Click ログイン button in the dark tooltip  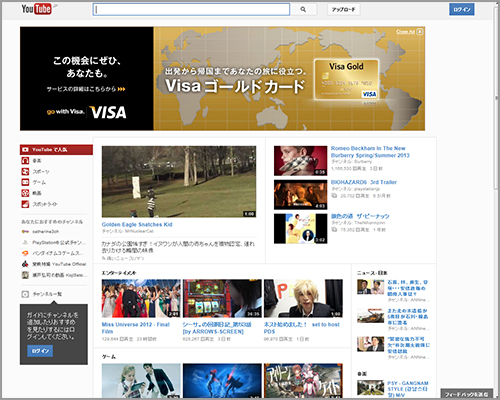click(40, 351)
